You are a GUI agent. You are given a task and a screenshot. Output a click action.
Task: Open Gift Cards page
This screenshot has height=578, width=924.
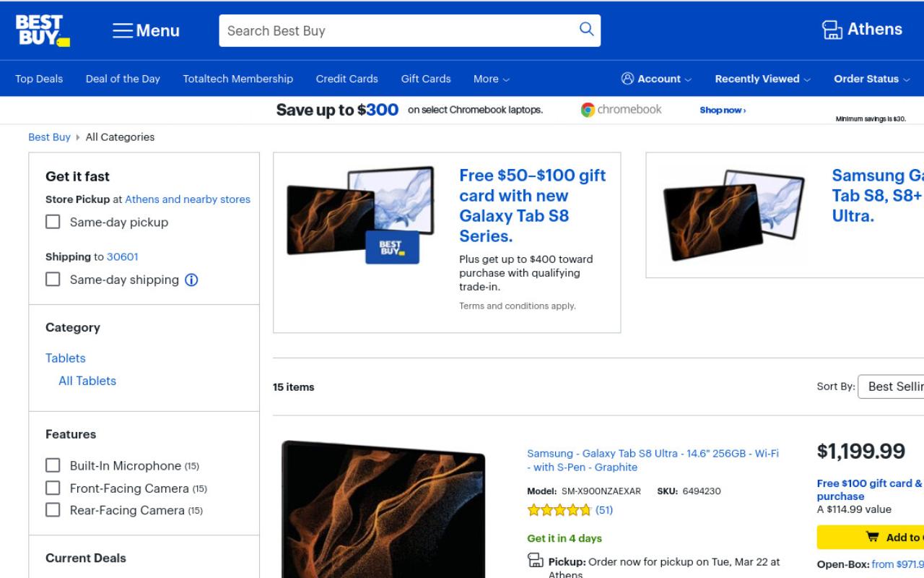tap(426, 79)
